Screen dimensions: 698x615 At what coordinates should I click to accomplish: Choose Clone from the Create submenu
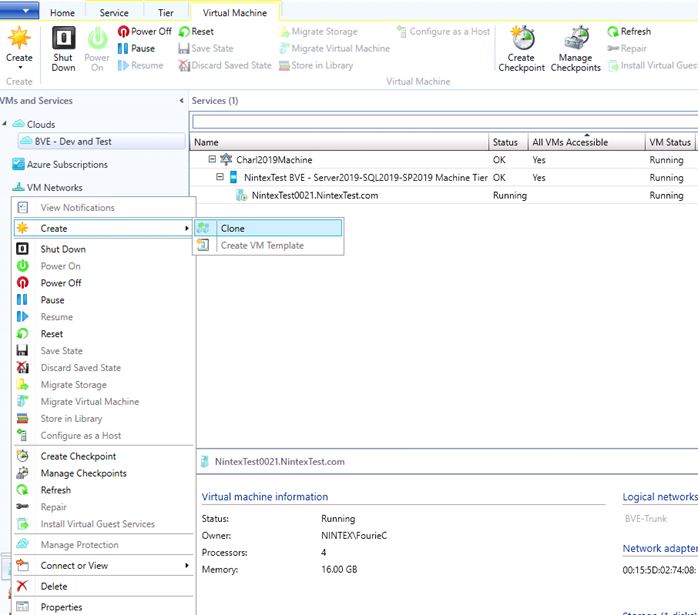click(268, 228)
